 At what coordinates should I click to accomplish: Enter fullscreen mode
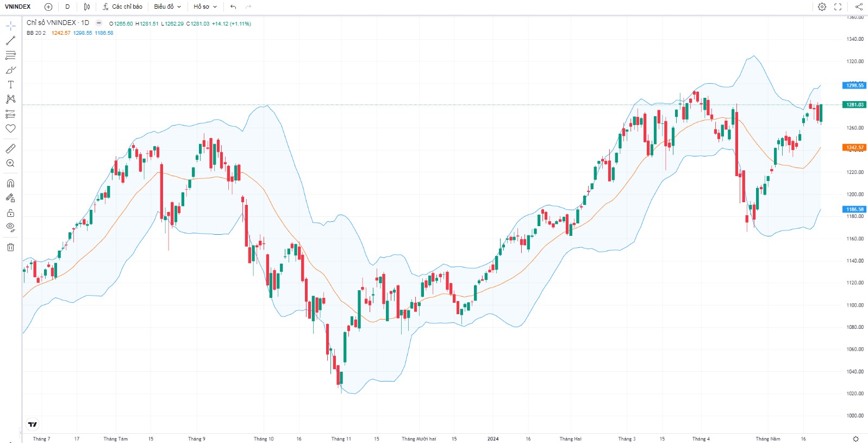(838, 7)
